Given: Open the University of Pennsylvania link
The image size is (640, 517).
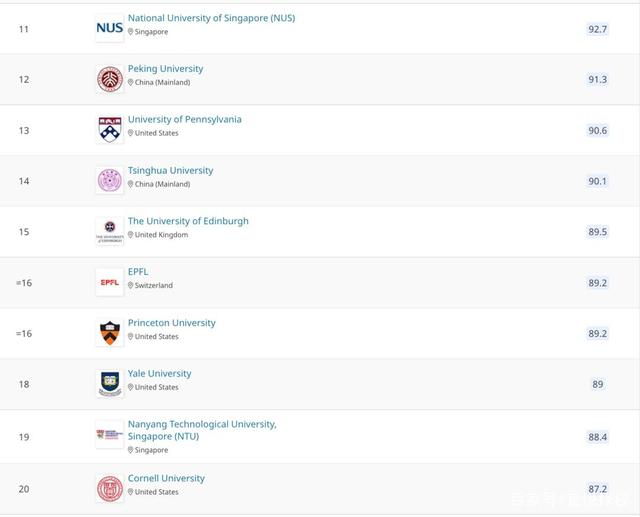Looking at the screenshot, I should [184, 119].
